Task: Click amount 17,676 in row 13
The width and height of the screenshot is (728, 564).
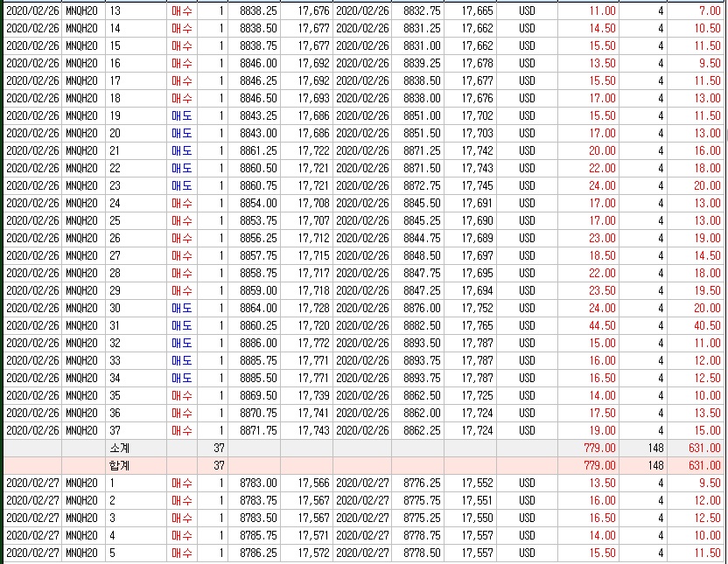Action: tap(313, 10)
